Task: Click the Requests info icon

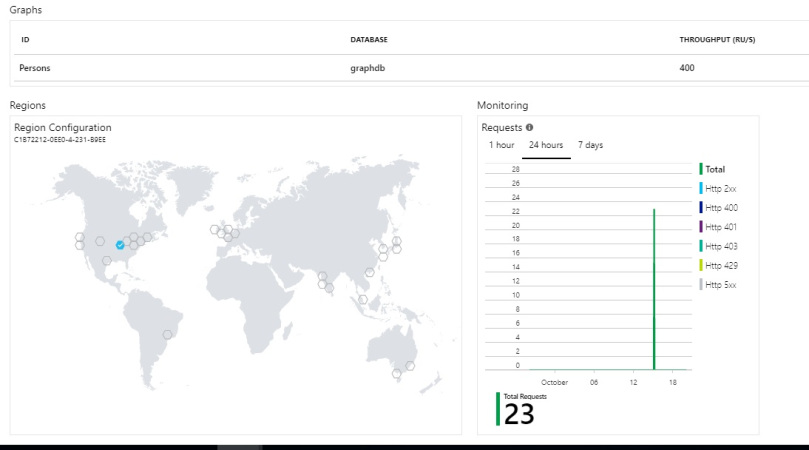Action: point(529,128)
